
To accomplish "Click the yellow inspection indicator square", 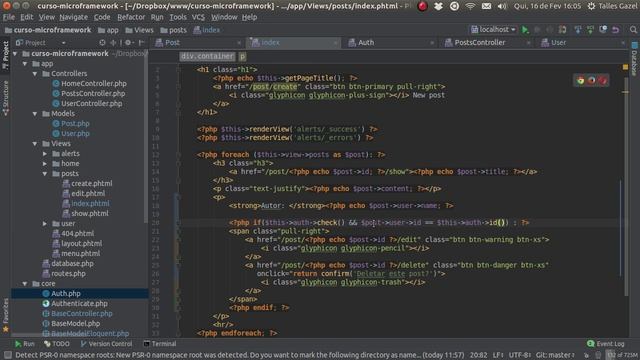I will pos(625,67).
